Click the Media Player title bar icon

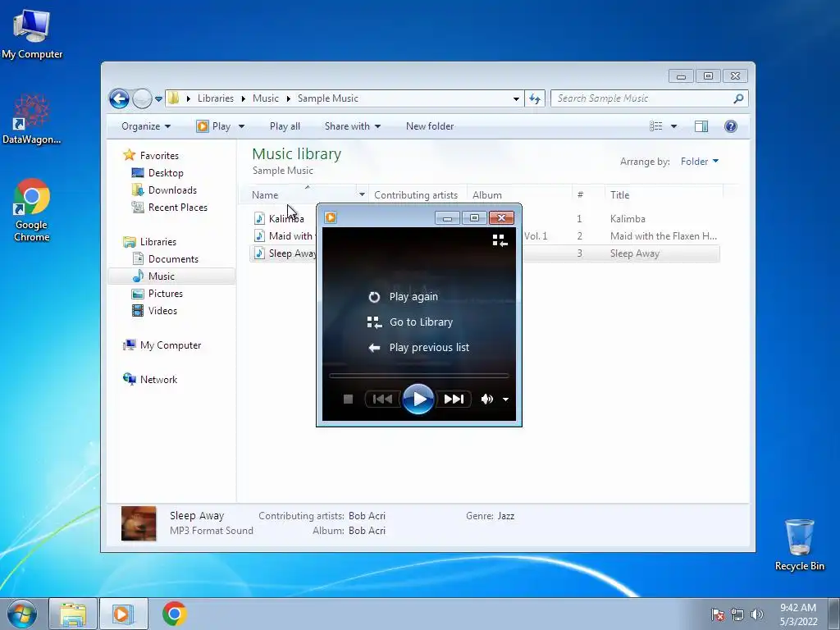coord(331,217)
